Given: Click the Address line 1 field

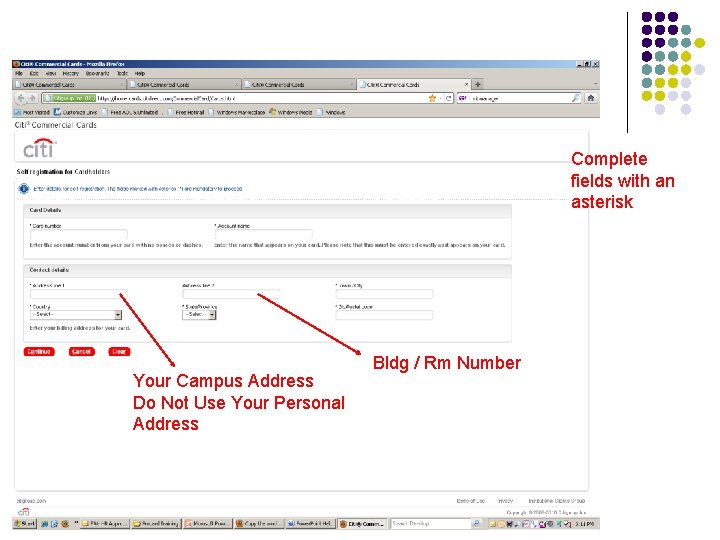Looking at the screenshot, I should pos(79,294).
